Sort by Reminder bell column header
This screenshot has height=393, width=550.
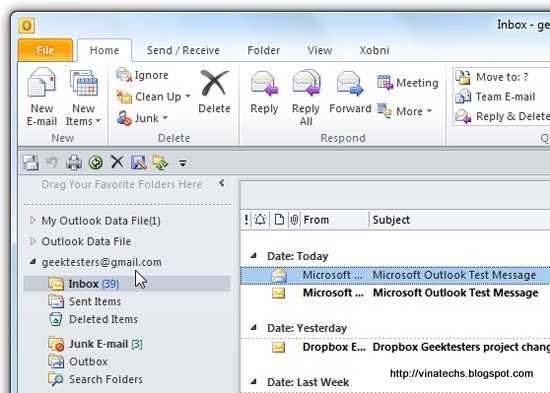point(260,220)
